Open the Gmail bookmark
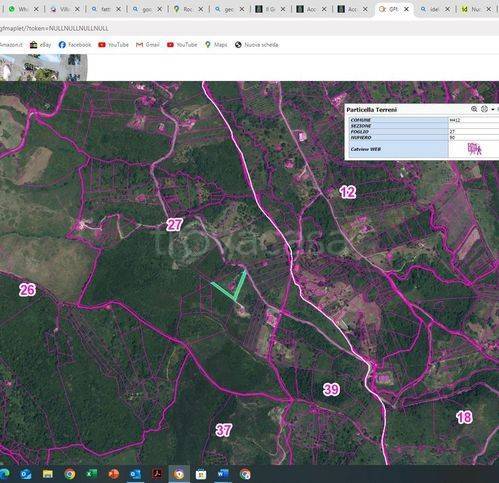Viewport: 499px width, 483px height. 148,45
